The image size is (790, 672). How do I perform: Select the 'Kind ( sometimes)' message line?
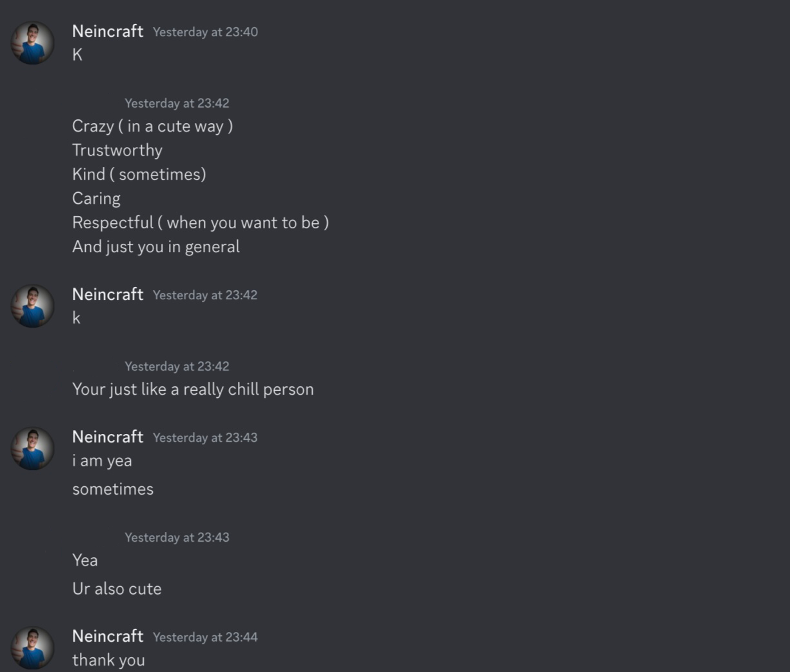[x=139, y=174]
